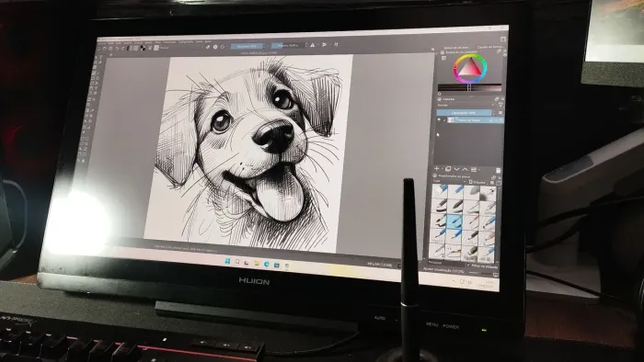The height and width of the screenshot is (362, 644).
Task: Adjust the brush Opacity slider in toolbar
Action: point(247,46)
